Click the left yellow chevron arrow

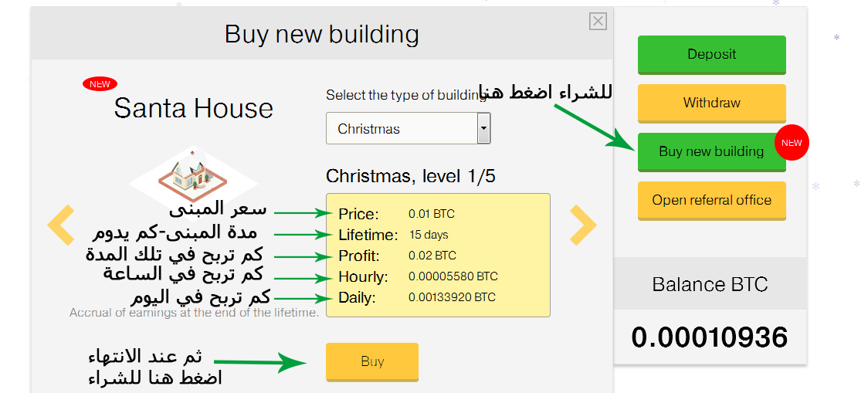pyautogui.click(x=61, y=225)
